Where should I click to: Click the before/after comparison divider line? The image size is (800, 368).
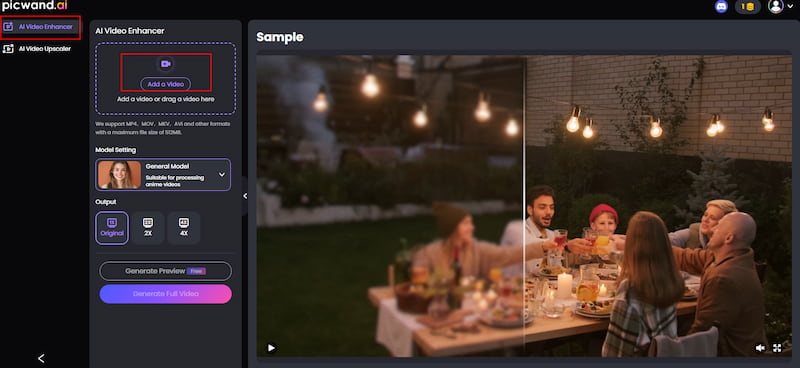pyautogui.click(x=524, y=206)
